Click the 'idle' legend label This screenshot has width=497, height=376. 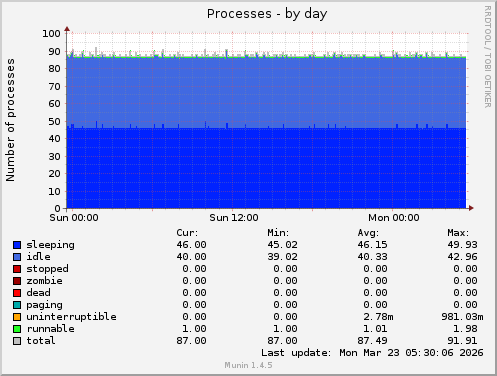coord(39,257)
